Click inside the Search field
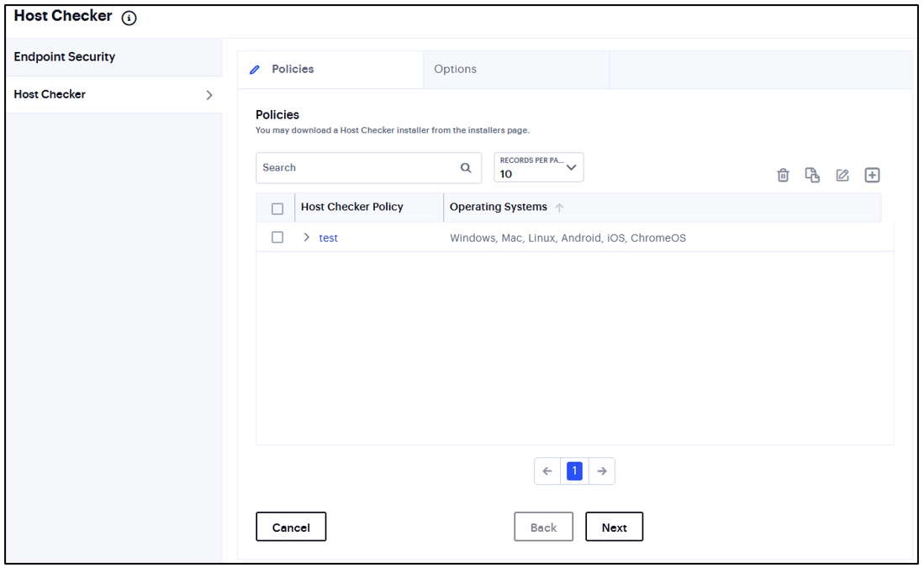Image resolution: width=924 pixels, height=568 pixels. (353, 167)
